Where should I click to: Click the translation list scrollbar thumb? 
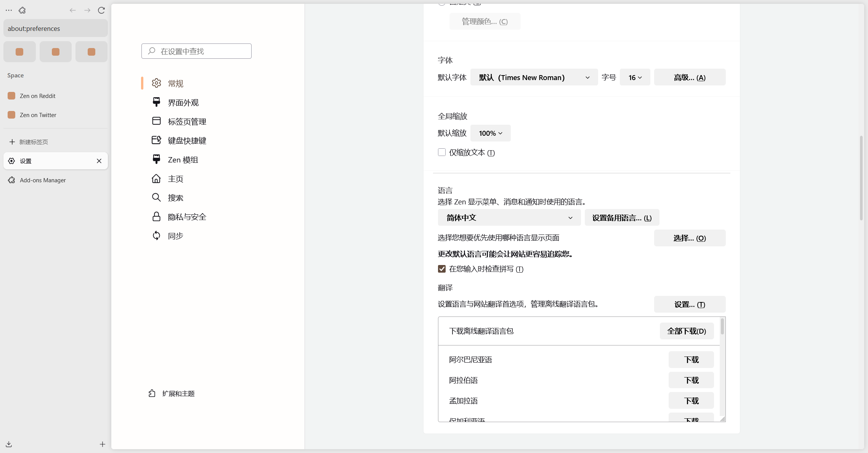722,327
